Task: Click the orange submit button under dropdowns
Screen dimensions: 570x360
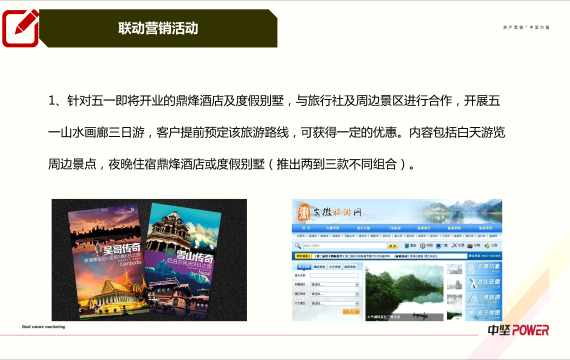Action: tap(351, 312)
